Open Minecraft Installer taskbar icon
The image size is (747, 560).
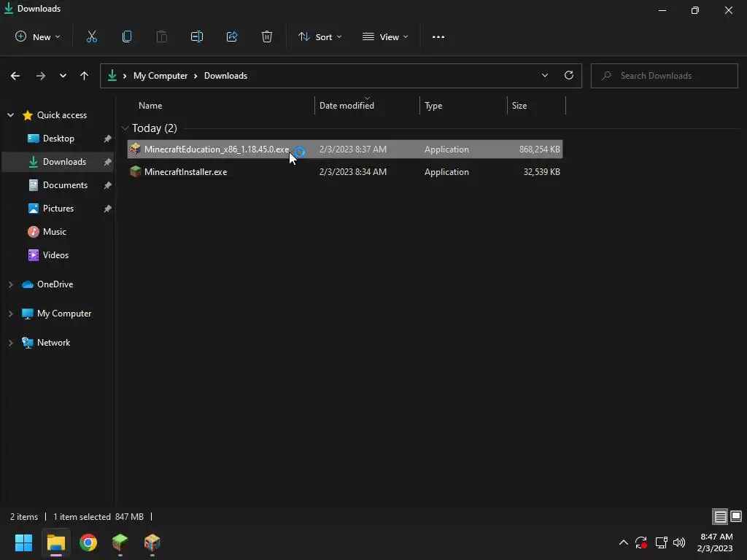120,542
